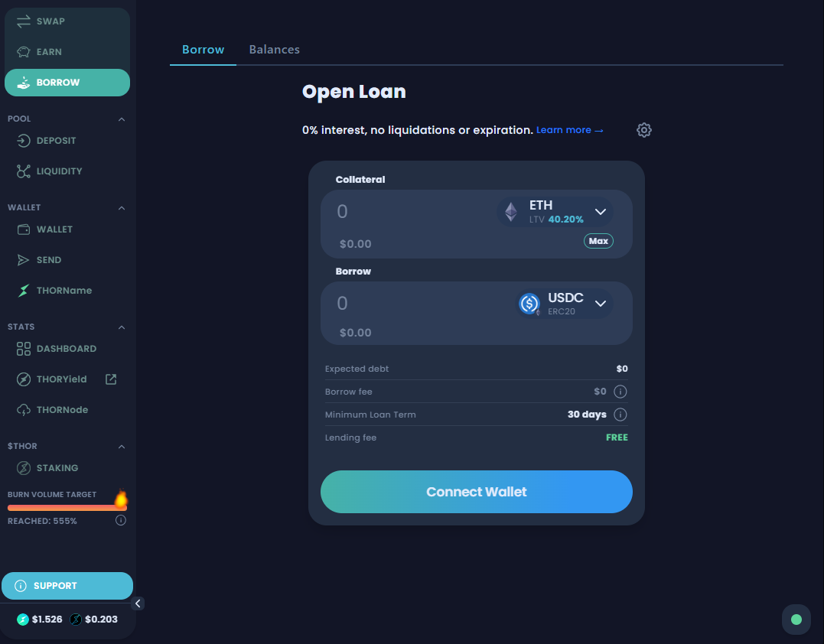The image size is (824, 644).
Task: Open LIQUIDITY menu item
Action: coord(67,171)
